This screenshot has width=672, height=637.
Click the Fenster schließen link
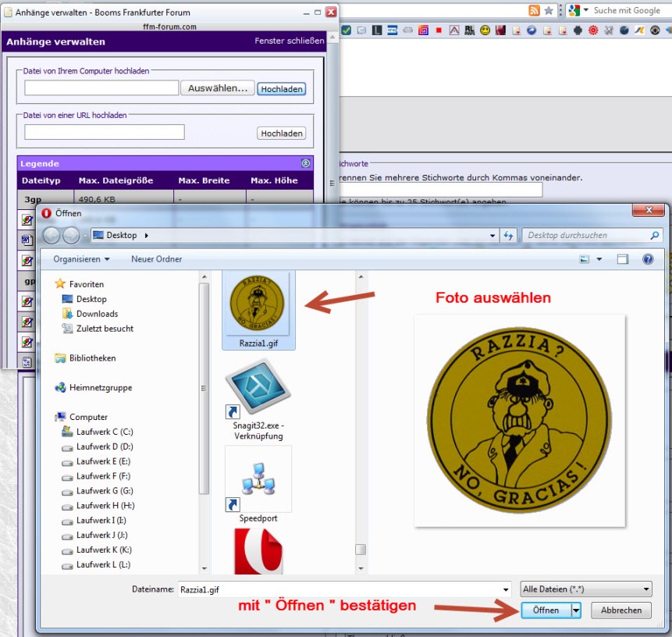click(289, 41)
